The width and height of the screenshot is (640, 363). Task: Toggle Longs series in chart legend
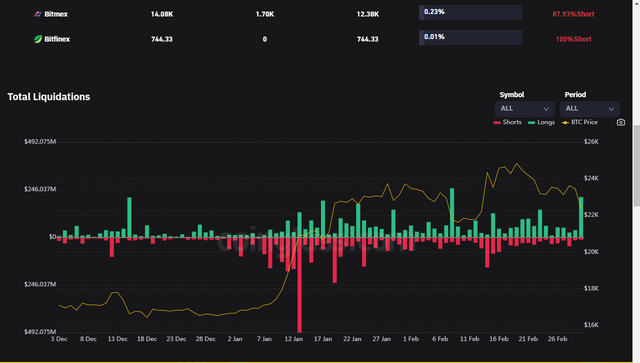pyautogui.click(x=541, y=122)
